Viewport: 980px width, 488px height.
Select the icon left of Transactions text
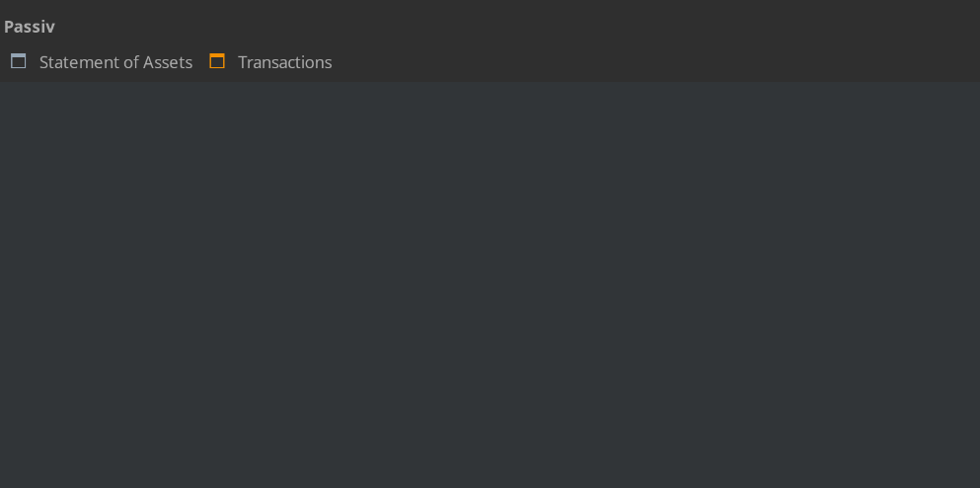click(217, 61)
